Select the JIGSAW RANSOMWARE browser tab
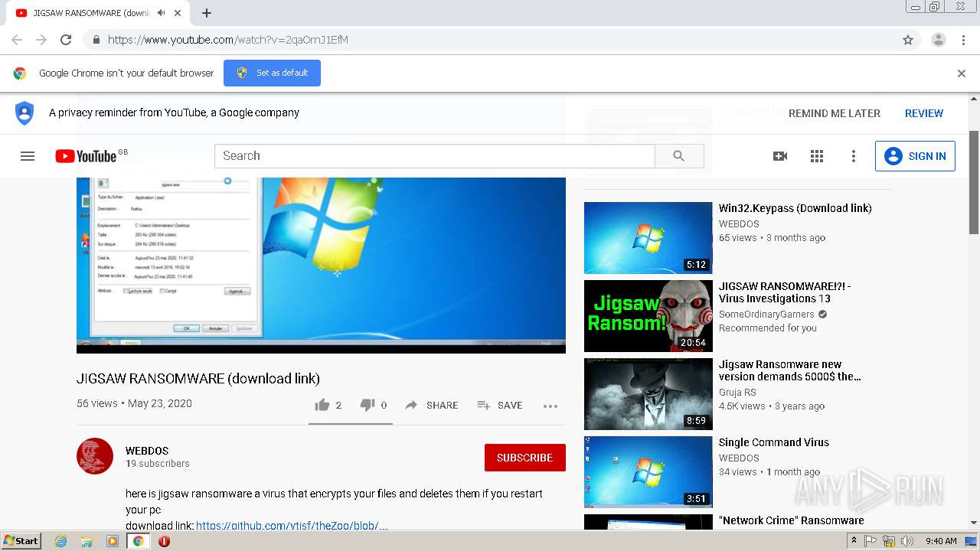The width and height of the screenshot is (980, 551). pyautogui.click(x=100, y=13)
